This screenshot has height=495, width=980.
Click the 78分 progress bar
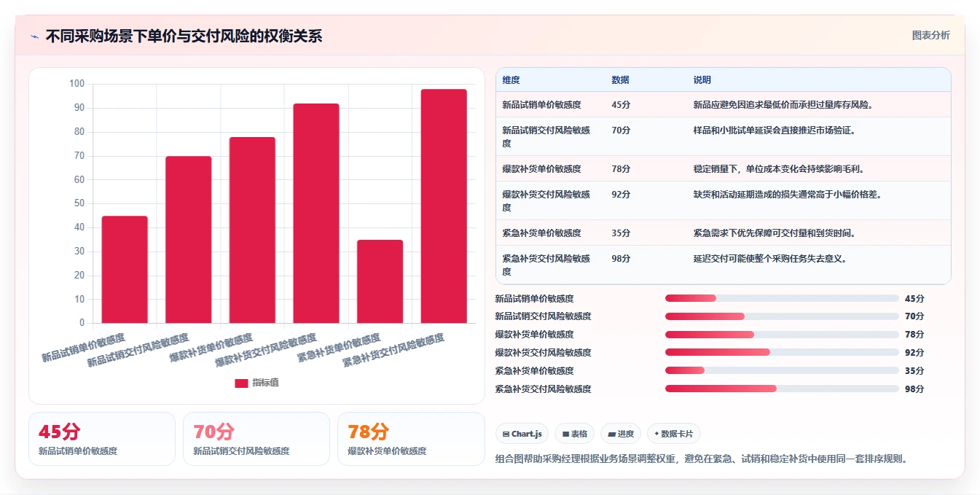click(782, 335)
